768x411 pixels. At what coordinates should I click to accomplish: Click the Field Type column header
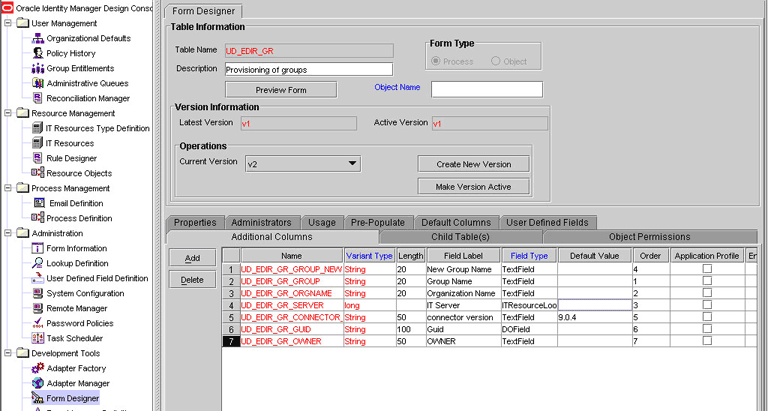click(x=529, y=256)
